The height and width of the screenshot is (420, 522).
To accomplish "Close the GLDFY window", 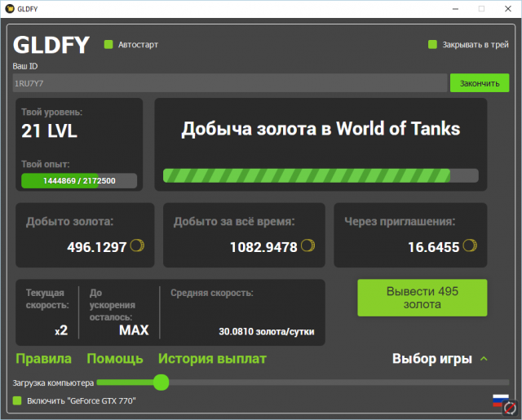I will pos(507,9).
